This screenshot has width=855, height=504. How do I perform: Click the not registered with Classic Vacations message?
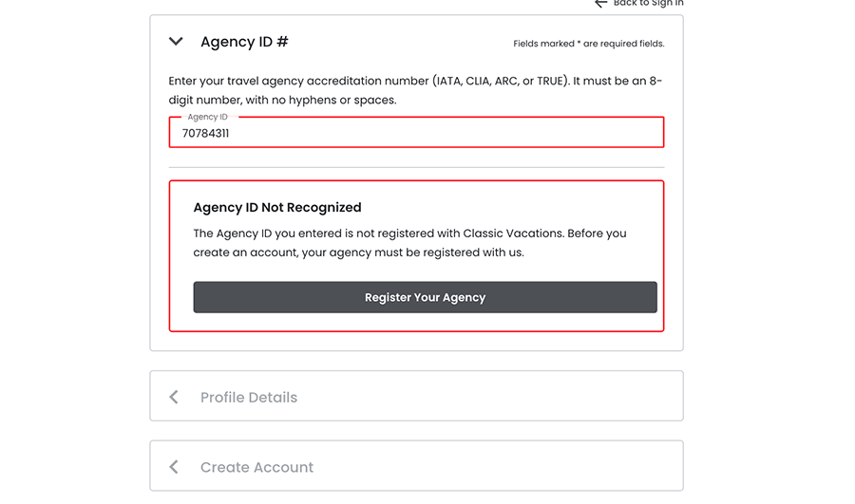click(409, 243)
